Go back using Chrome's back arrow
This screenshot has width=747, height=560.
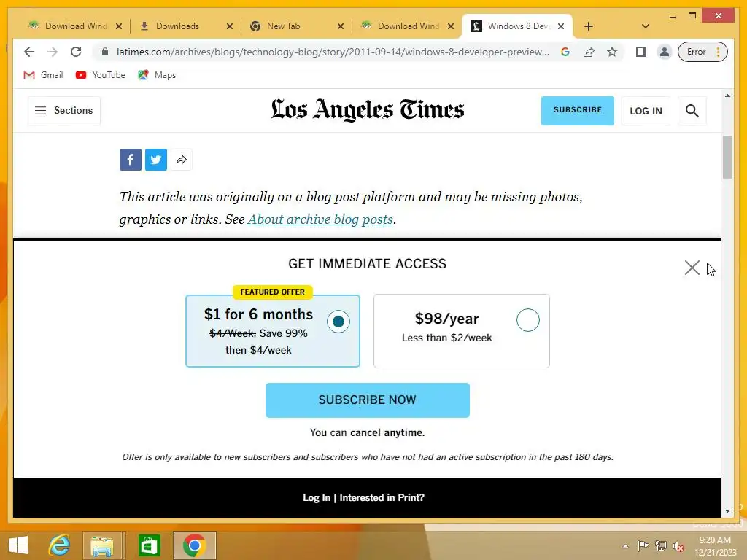(29, 52)
